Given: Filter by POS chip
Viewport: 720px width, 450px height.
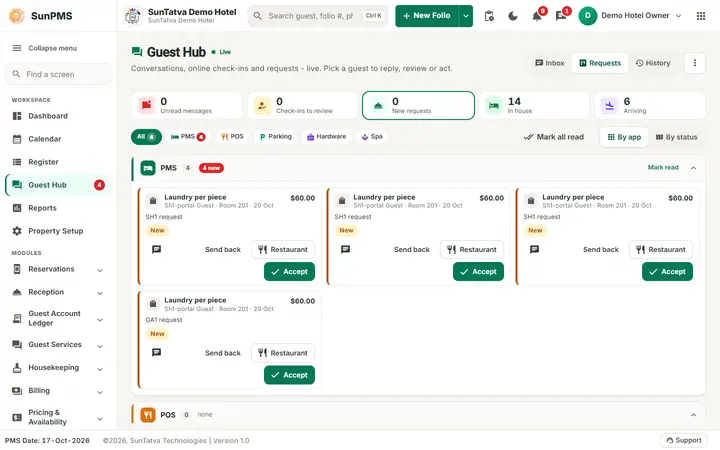Looking at the screenshot, I should click(x=232, y=137).
